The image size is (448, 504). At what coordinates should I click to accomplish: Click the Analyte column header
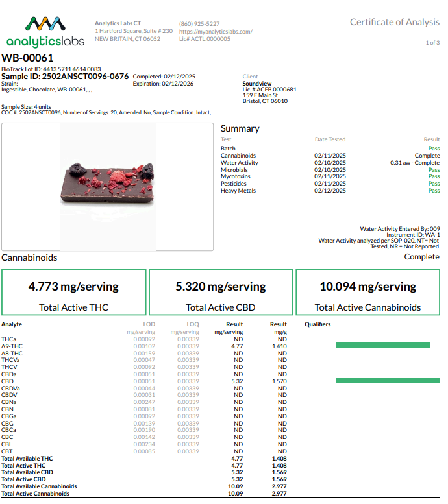12,324
